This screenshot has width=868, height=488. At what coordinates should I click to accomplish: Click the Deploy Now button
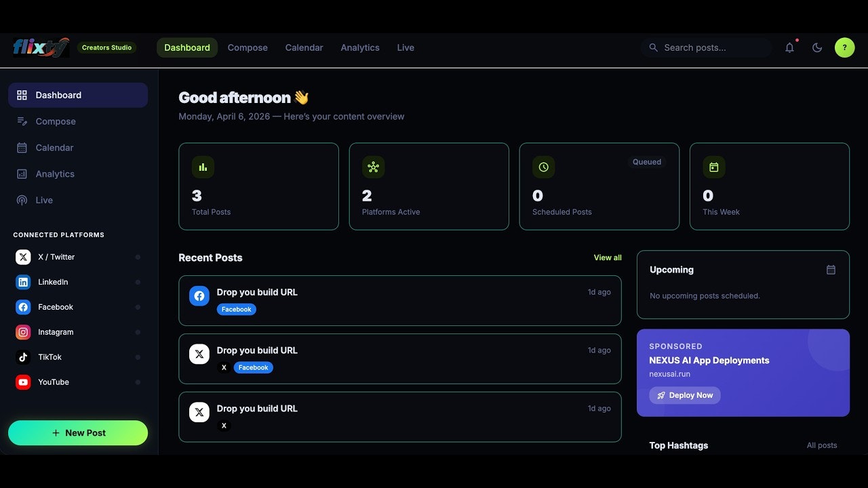tap(685, 395)
